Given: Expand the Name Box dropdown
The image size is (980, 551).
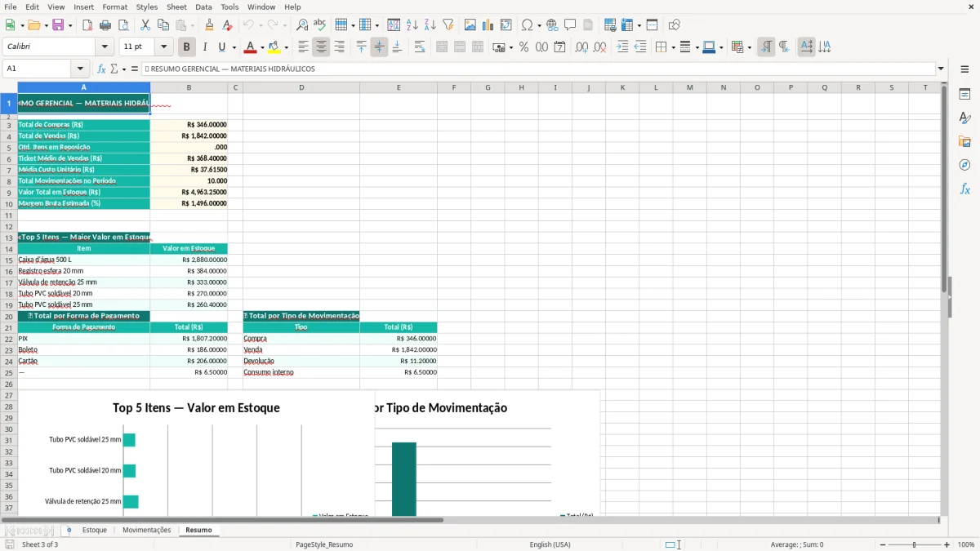Looking at the screenshot, I should coord(80,69).
